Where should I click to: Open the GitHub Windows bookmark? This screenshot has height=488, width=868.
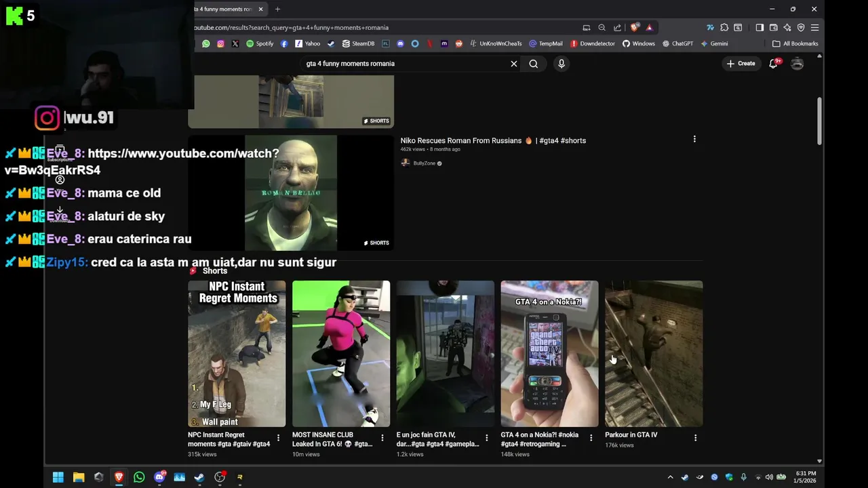point(639,43)
